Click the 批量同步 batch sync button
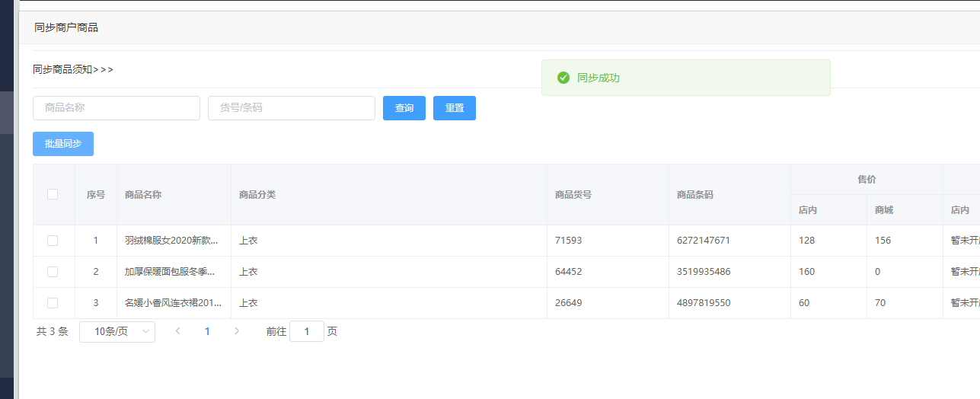This screenshot has height=399, width=980. pyautogui.click(x=63, y=144)
